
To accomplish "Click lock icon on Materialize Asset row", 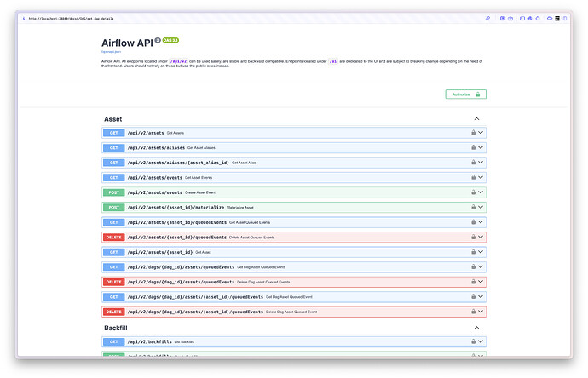I will [473, 207].
